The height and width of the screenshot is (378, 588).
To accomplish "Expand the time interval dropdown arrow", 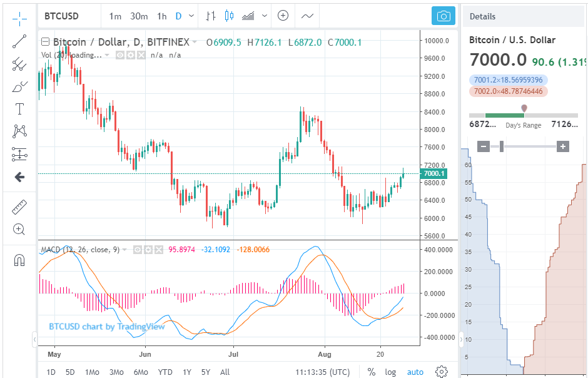I will pos(191,16).
